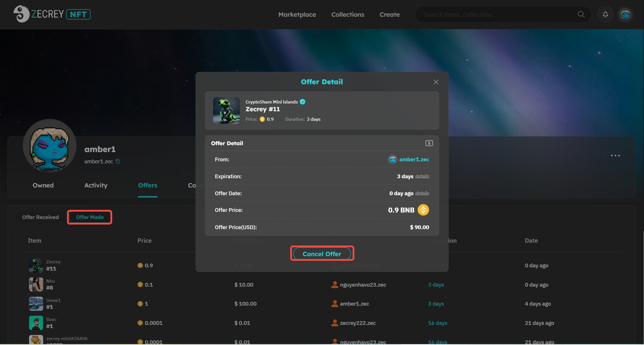Go to Marketplace in top navigation
The height and width of the screenshot is (345, 644).
[x=297, y=15]
